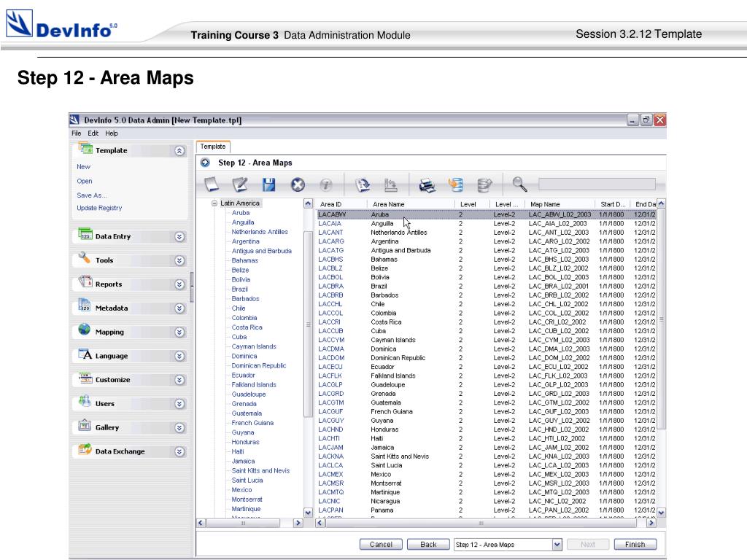Click the greyed sort levels icon
The width and height of the screenshot is (747, 560).
[391, 184]
